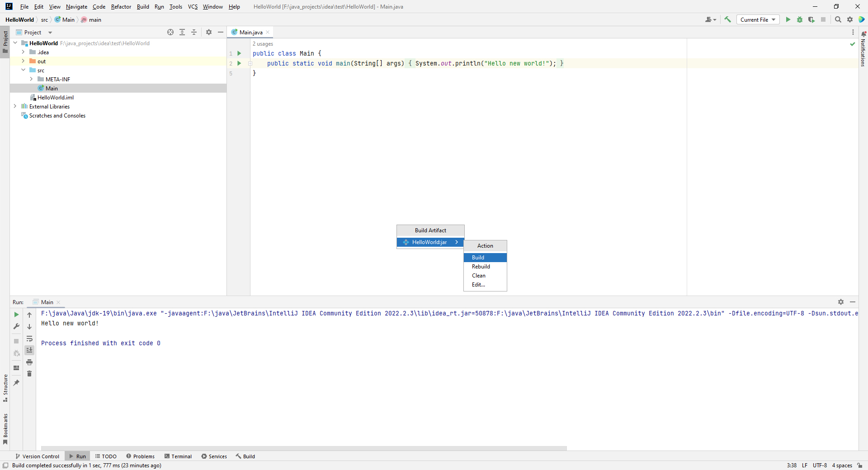This screenshot has width=868, height=470.
Task: Open the Current File run configuration dropdown
Action: coord(758,19)
